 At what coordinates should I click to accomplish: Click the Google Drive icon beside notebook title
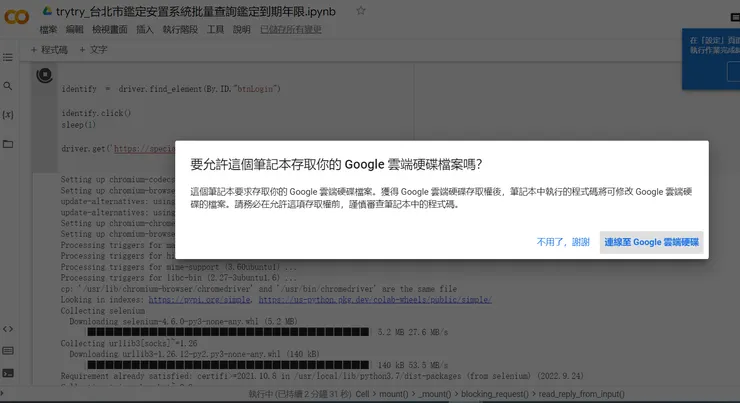pyautogui.click(x=47, y=11)
